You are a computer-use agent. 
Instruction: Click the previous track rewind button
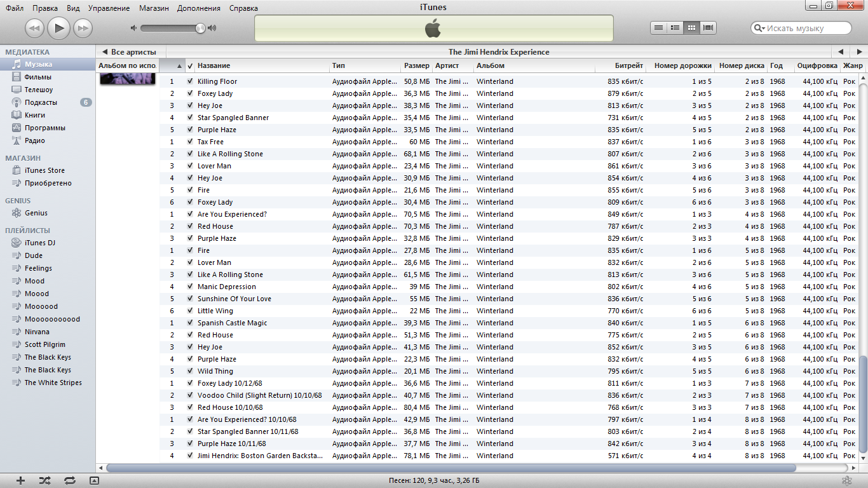34,28
